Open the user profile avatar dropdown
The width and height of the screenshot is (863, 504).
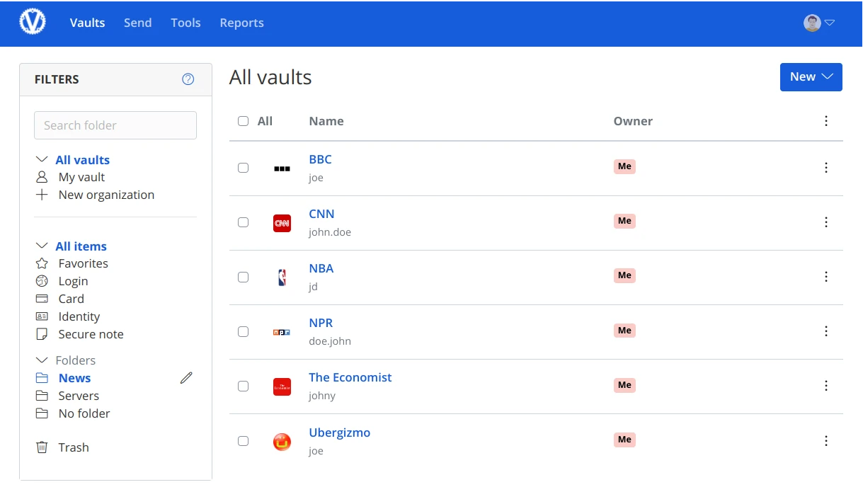click(818, 23)
